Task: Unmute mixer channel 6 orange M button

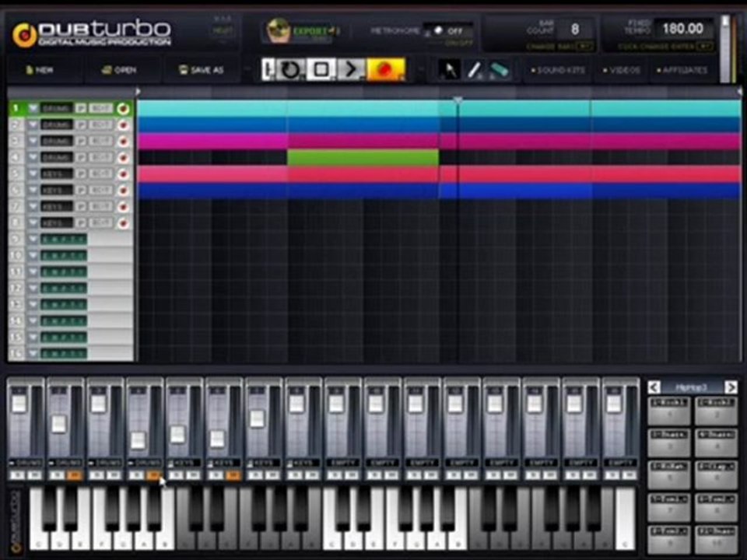Action: 233,474
